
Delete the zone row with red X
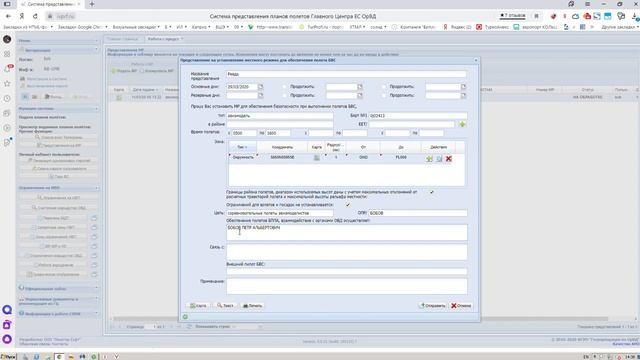(x=449, y=159)
